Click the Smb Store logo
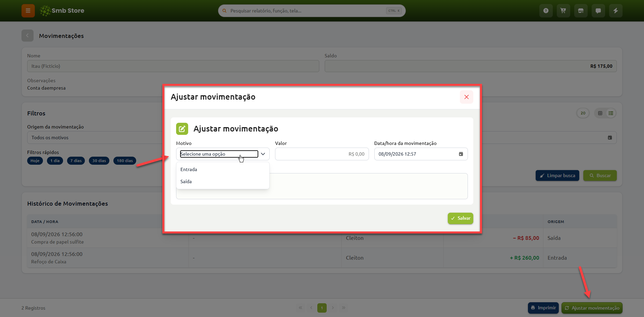The width and height of the screenshot is (644, 317). [62, 11]
